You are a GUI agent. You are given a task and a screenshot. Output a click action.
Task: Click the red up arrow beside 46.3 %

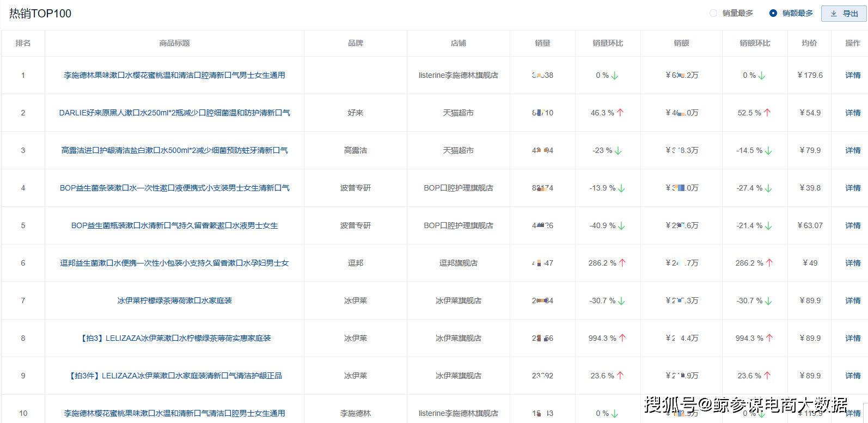[620, 113]
